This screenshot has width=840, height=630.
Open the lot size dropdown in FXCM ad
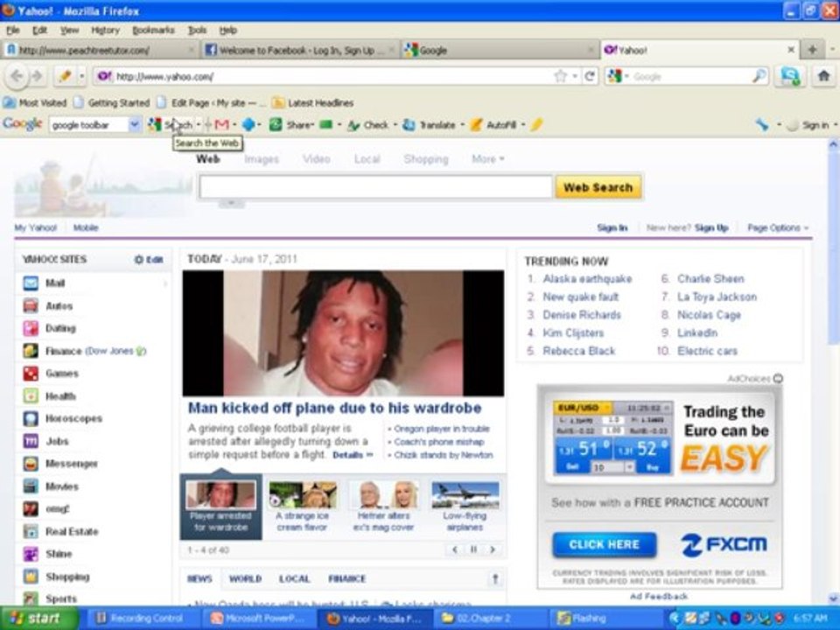(x=629, y=467)
